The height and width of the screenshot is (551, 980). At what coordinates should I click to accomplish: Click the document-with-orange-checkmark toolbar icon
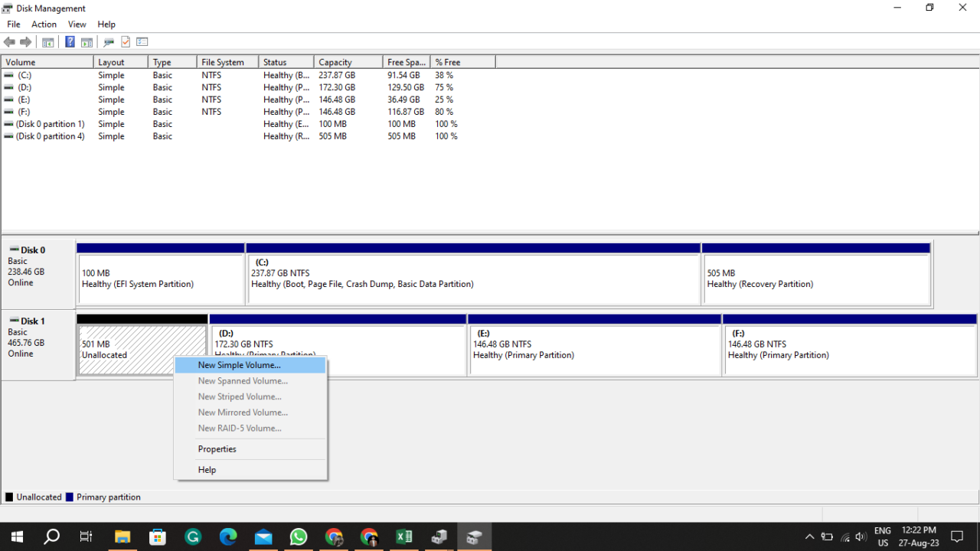[x=125, y=41]
